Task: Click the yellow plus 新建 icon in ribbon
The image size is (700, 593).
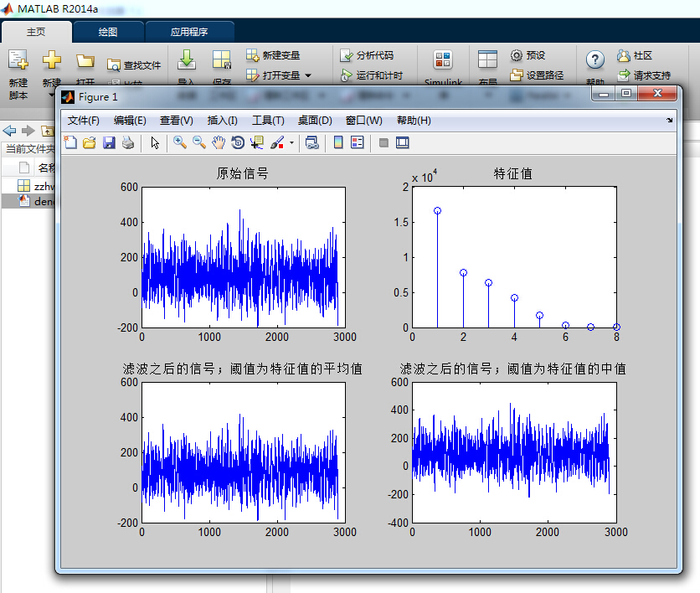Action: coord(52,59)
